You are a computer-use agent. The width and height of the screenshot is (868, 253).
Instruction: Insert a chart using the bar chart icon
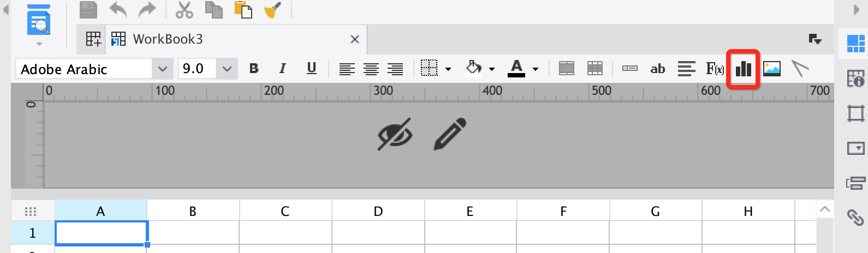[744, 69]
